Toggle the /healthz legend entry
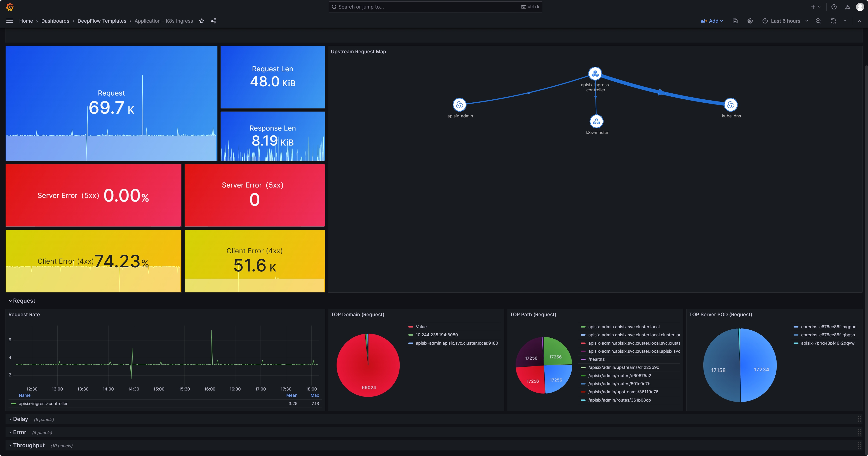 click(x=596, y=359)
